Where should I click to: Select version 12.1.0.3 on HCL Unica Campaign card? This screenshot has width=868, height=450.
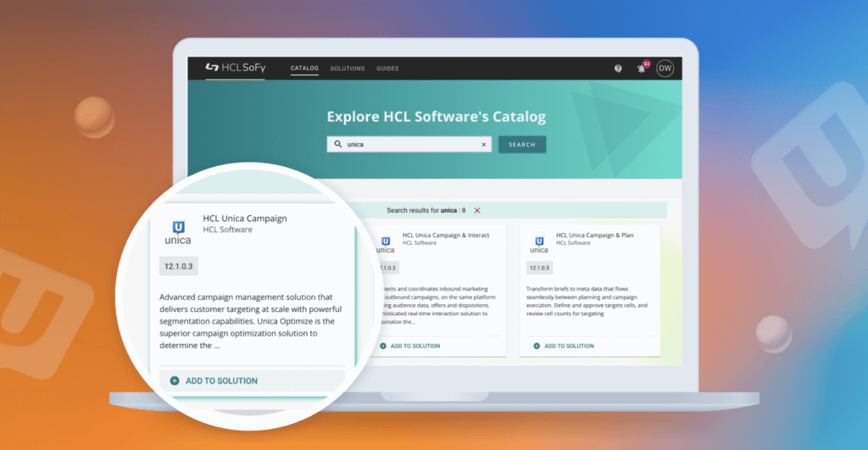(178, 267)
